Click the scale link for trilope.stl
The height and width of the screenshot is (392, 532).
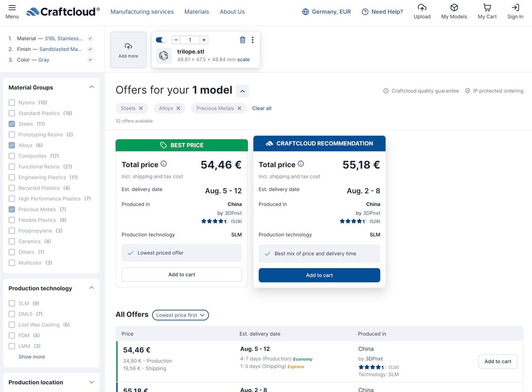point(243,59)
